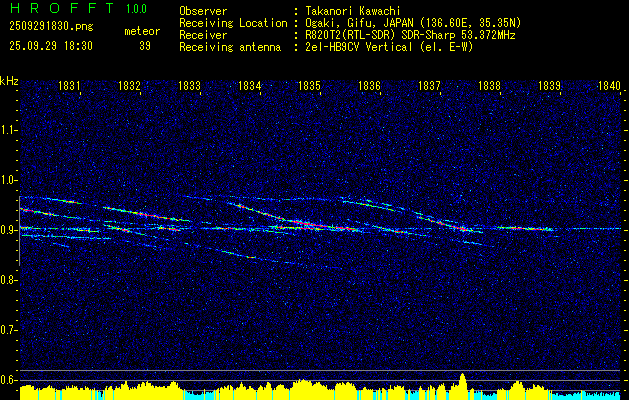
Task: Click the 0.6 kHz frequency label
Action: pos(8,380)
